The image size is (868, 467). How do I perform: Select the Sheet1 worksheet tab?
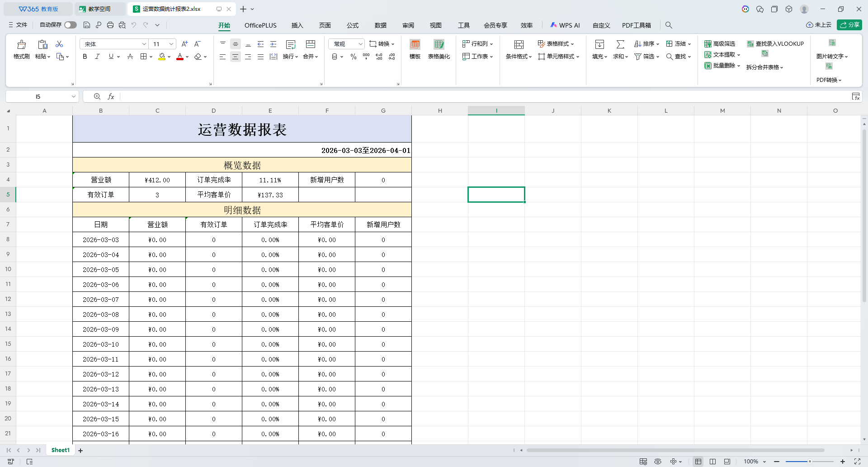click(61, 450)
